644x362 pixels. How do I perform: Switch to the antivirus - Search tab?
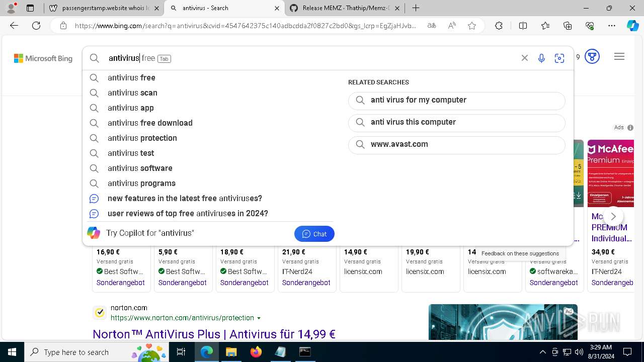point(224,8)
